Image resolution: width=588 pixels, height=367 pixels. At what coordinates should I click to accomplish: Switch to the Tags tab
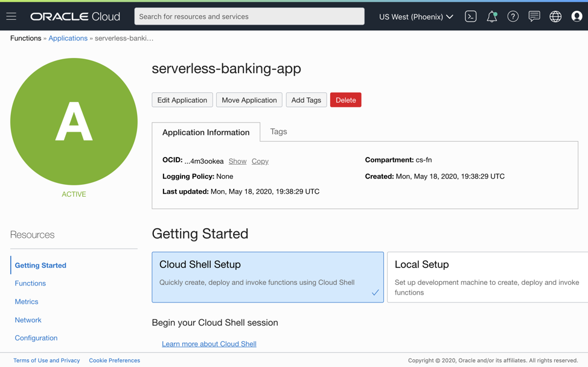click(278, 132)
